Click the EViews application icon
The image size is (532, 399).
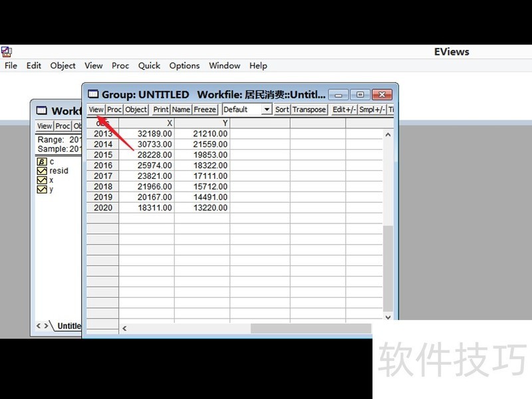point(6,52)
